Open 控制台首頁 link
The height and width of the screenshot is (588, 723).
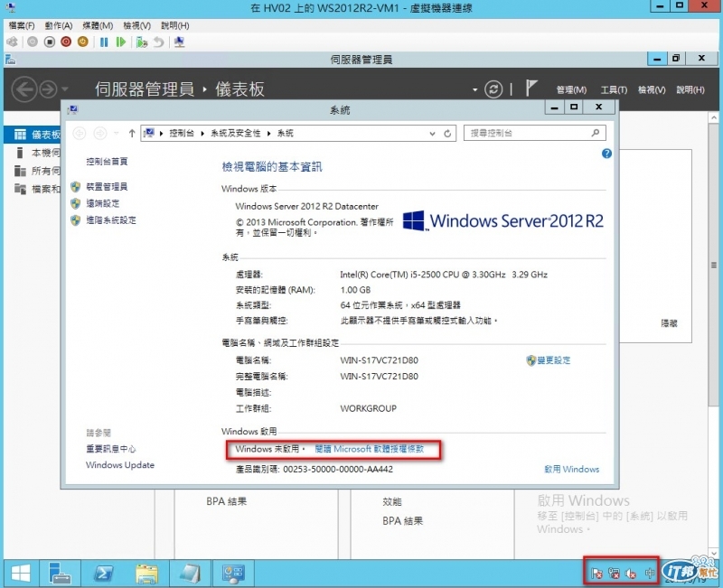point(107,162)
